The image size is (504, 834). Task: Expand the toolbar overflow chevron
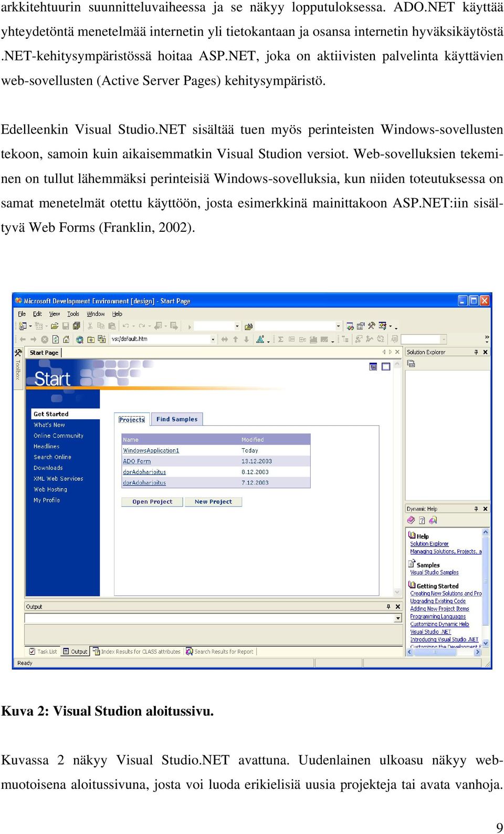pos(487,339)
